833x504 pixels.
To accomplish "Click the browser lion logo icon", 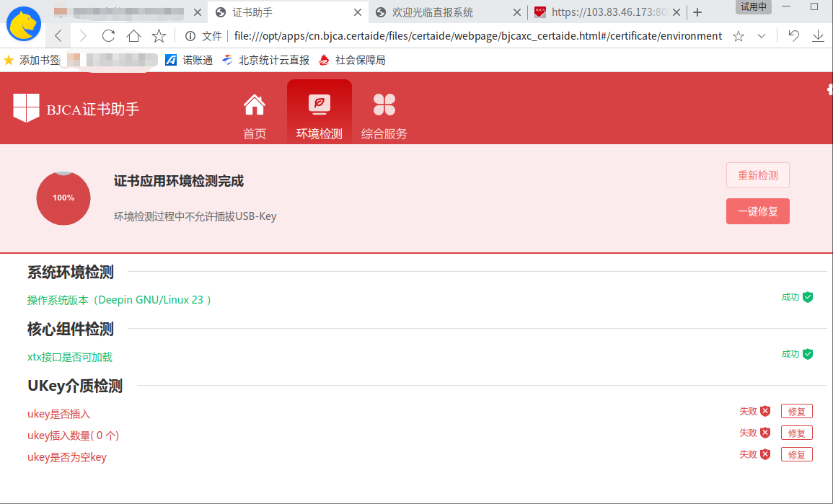I will click(x=24, y=24).
